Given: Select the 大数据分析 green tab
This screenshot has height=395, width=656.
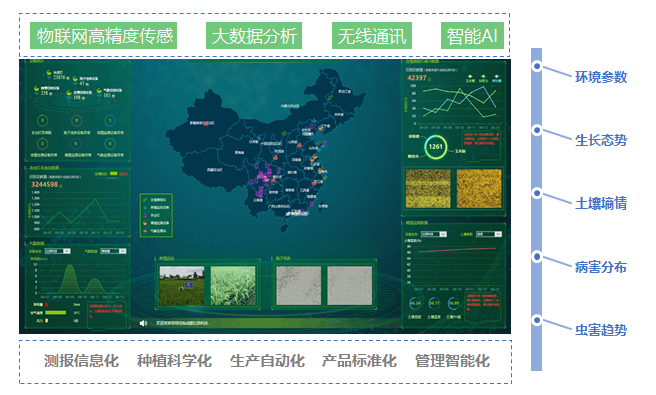Looking at the screenshot, I should (254, 36).
